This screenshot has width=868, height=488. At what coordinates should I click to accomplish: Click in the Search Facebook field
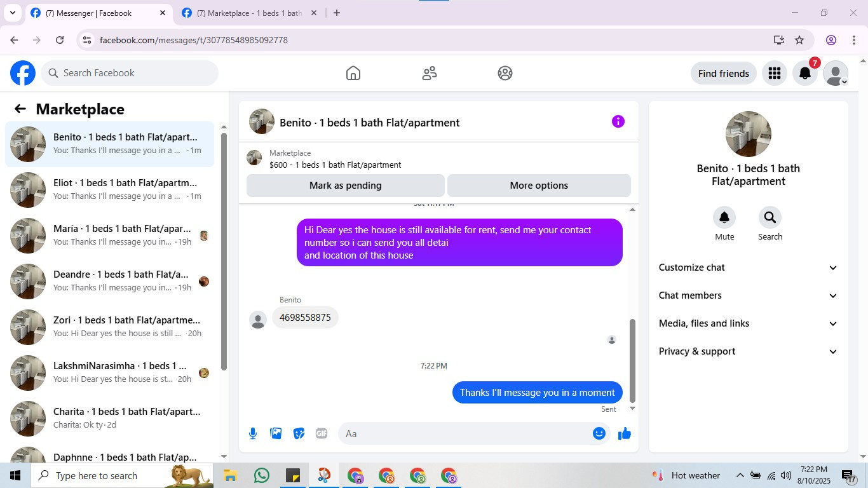click(130, 73)
